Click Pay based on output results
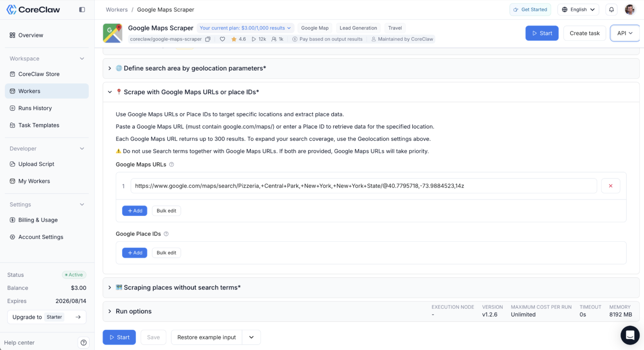Image resolution: width=644 pixels, height=350 pixels. [x=327, y=39]
